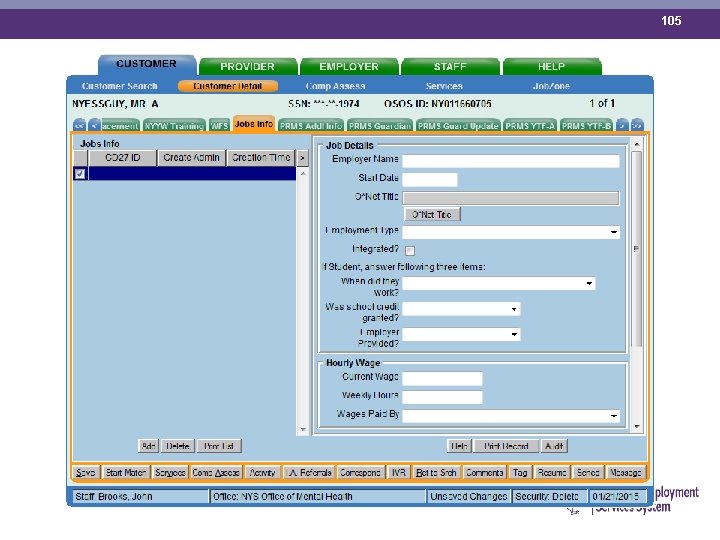
Task: Open Comp Assess submenu
Action: pyautogui.click(x=335, y=86)
